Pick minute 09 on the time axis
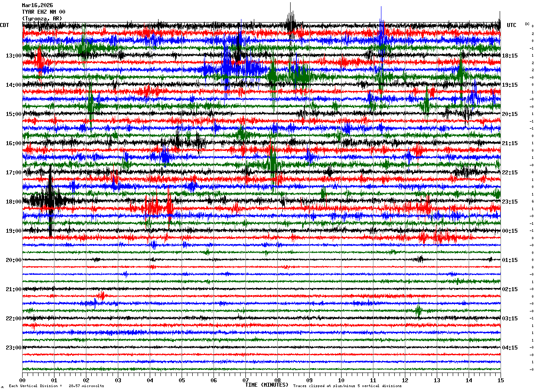 [x=309, y=380]
